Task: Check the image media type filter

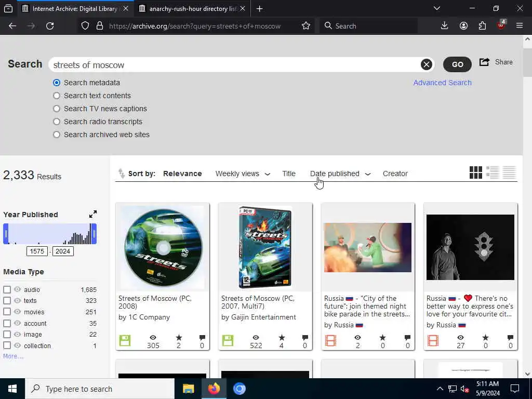Action: 7,334
